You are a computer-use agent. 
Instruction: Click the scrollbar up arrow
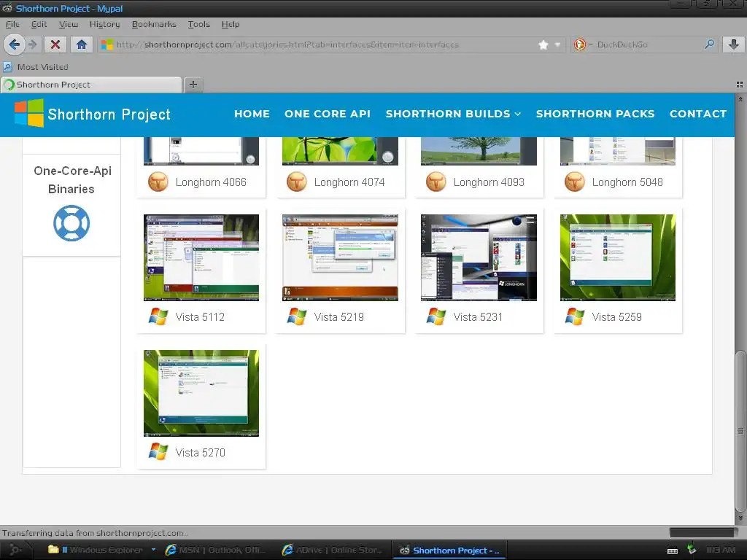point(740,99)
